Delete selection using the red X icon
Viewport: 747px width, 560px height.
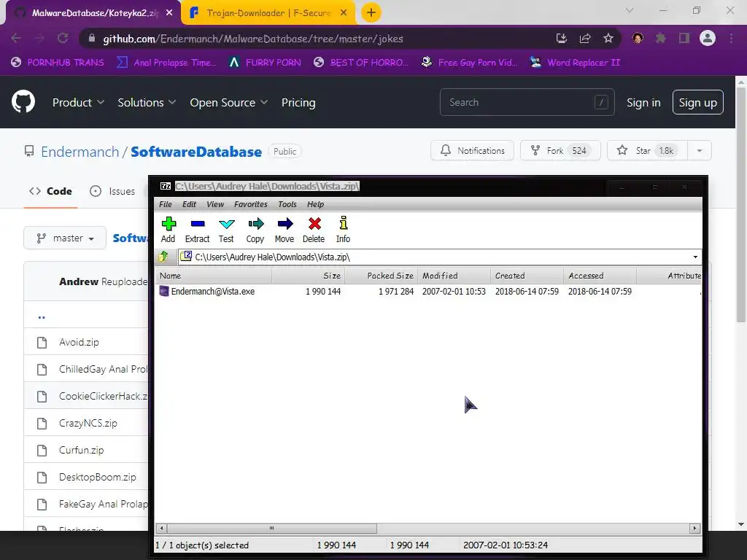click(x=314, y=230)
